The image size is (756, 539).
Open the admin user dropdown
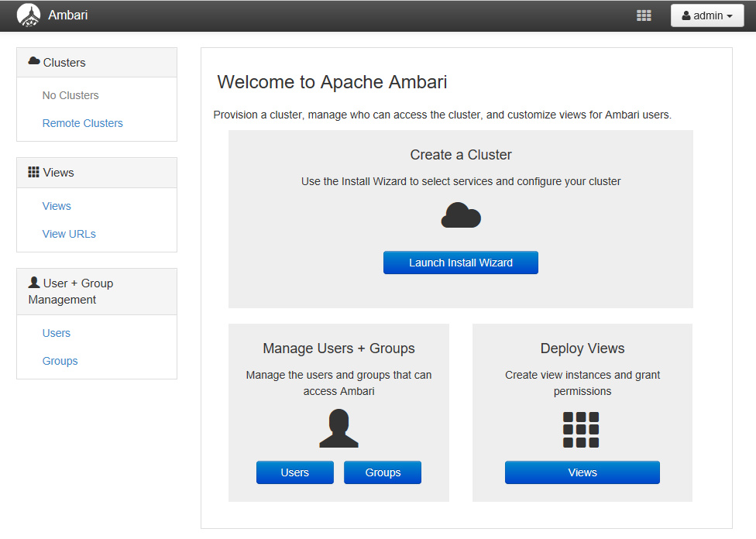707,15
